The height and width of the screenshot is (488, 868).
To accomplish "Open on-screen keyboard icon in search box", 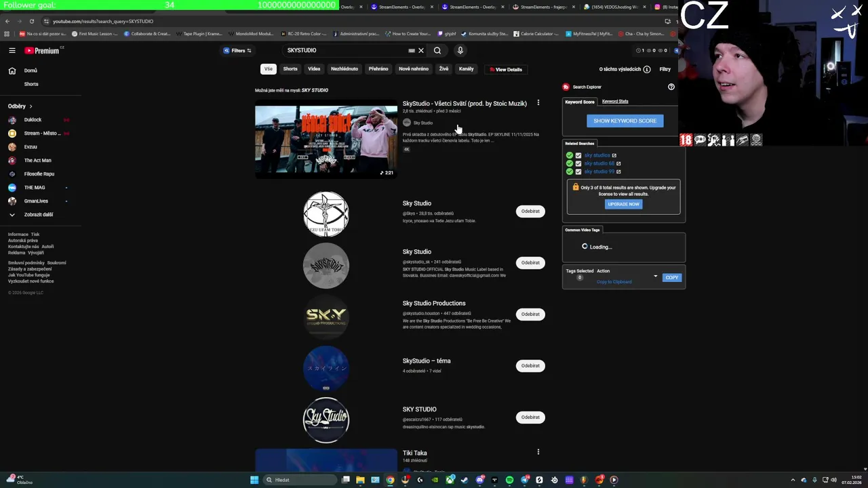I will coord(412,50).
